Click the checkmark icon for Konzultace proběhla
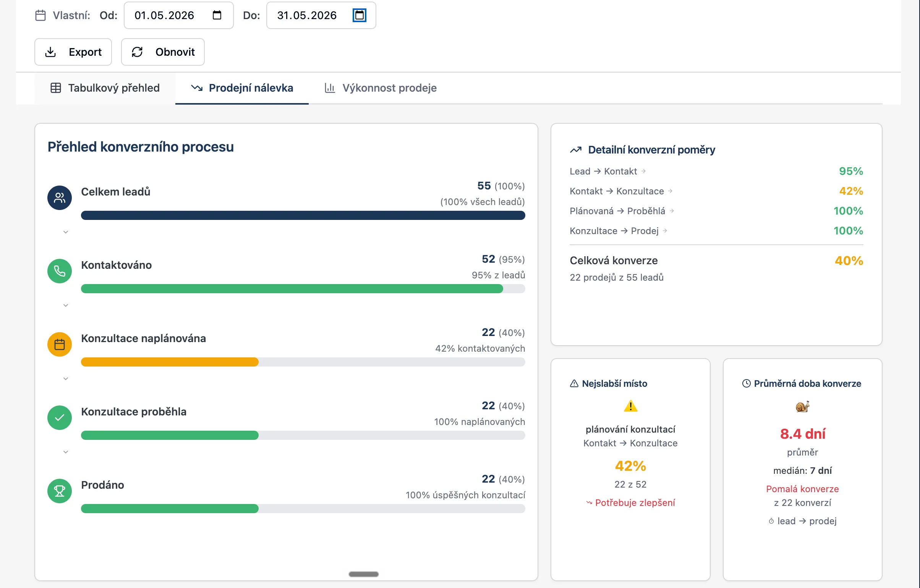Image resolution: width=920 pixels, height=588 pixels. click(x=60, y=418)
